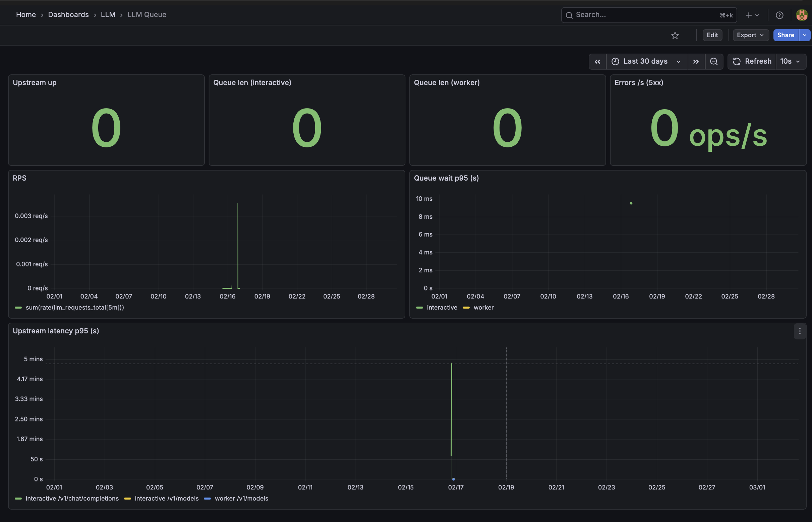
Task: Open the Upstream latency panel kebab menu
Action: click(x=800, y=331)
